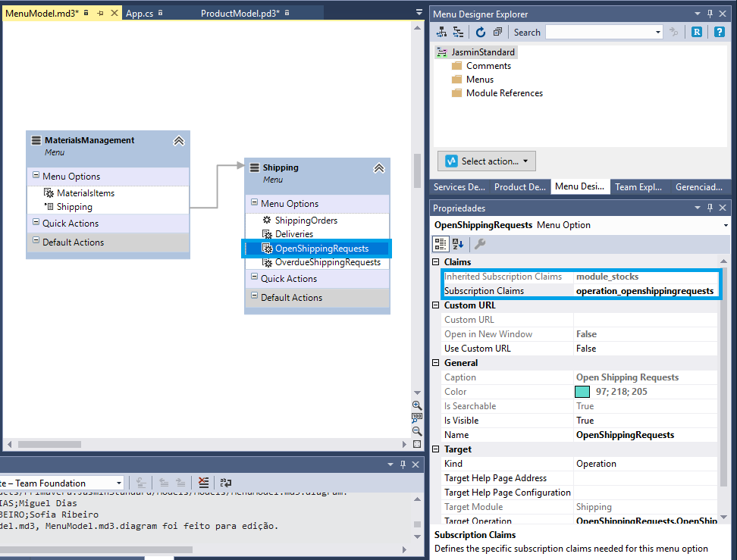Select ShippingOrders option in Shipping menu

[306, 221]
